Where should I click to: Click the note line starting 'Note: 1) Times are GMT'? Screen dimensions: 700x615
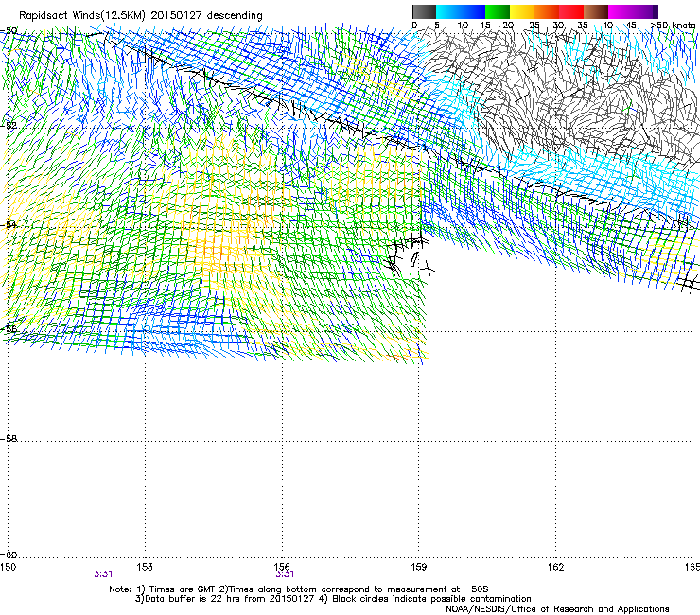pyautogui.click(x=299, y=589)
